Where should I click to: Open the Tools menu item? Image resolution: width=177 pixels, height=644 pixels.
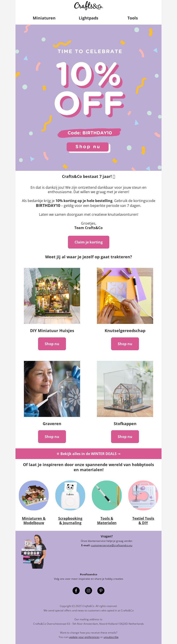[133, 18]
